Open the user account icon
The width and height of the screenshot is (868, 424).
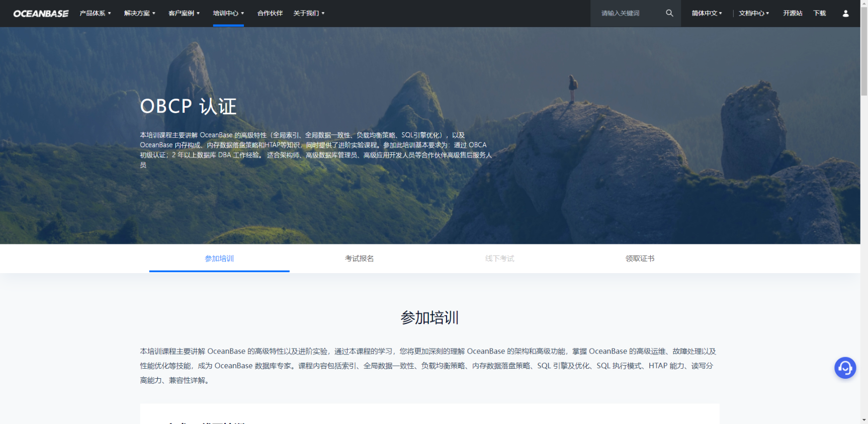[x=846, y=14]
